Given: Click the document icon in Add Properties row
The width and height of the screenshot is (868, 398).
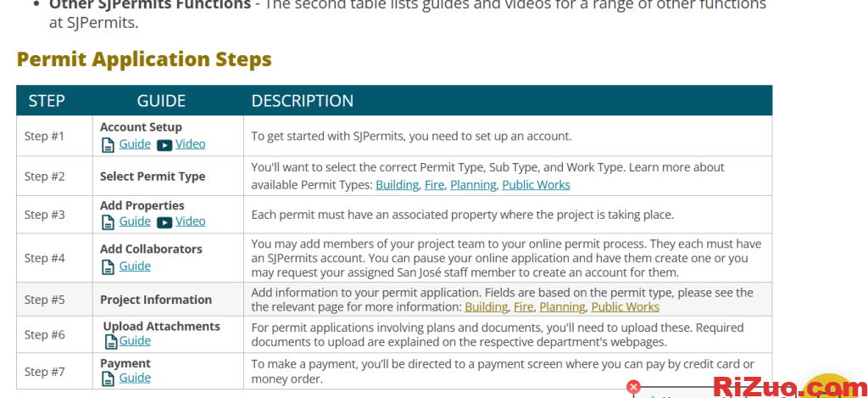Looking at the screenshot, I should 108,222.
